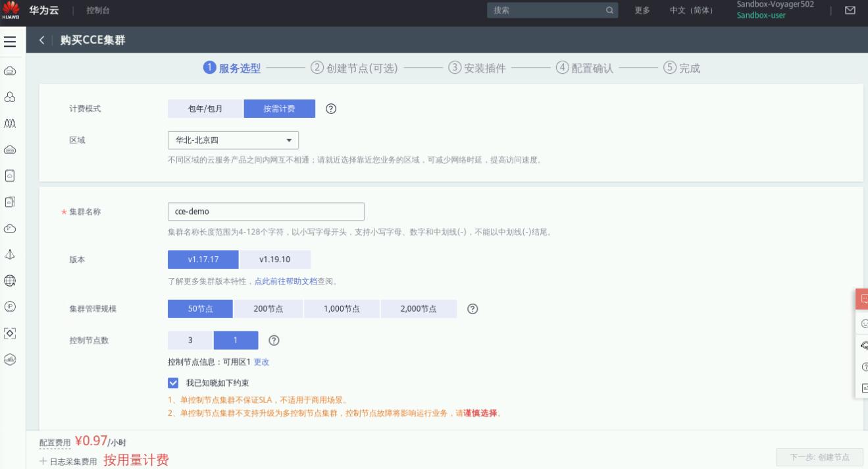Select 按需计费 billing mode
The width and height of the screenshot is (868, 469).
tap(280, 109)
